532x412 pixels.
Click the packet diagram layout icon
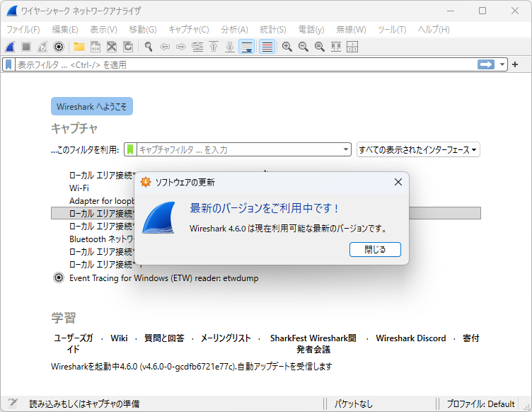pos(352,47)
